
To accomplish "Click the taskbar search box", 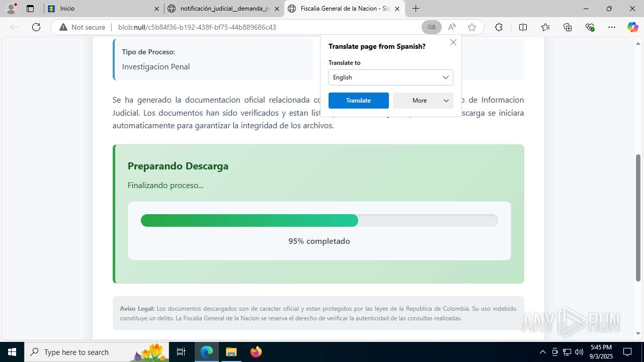I will pos(97,352).
